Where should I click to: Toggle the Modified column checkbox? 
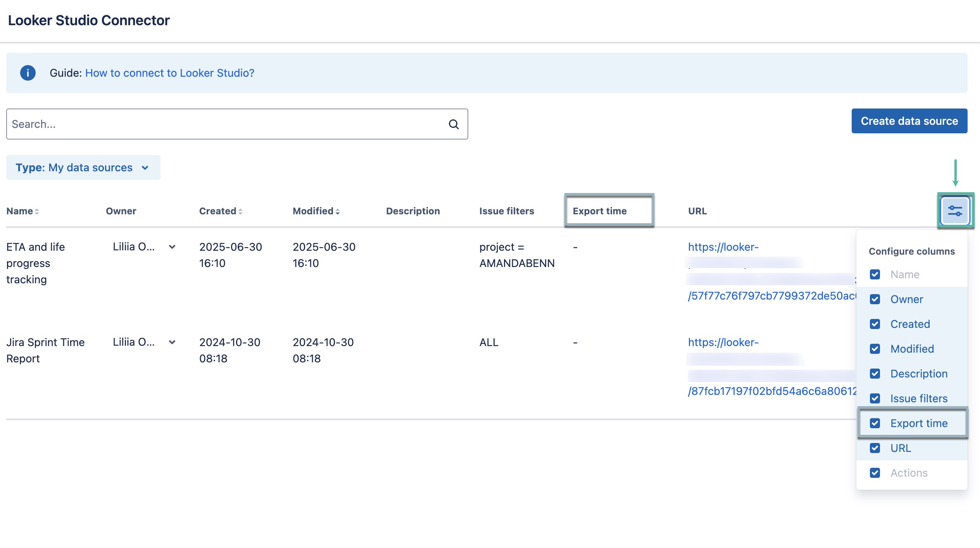(875, 349)
